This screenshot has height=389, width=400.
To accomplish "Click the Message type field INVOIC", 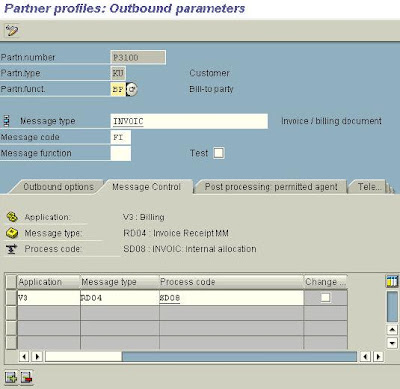I will [189, 121].
